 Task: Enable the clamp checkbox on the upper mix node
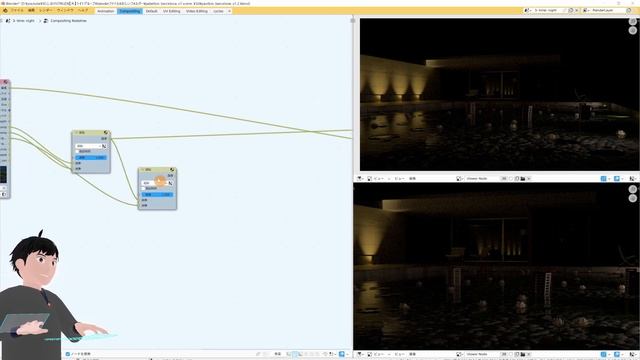tap(78, 151)
